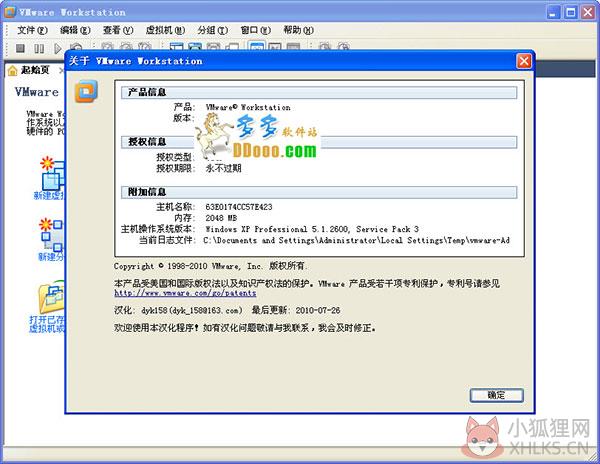Screen dimensions: 600x464
Task: Click the power off square toolbar icon
Action: (x=20, y=49)
